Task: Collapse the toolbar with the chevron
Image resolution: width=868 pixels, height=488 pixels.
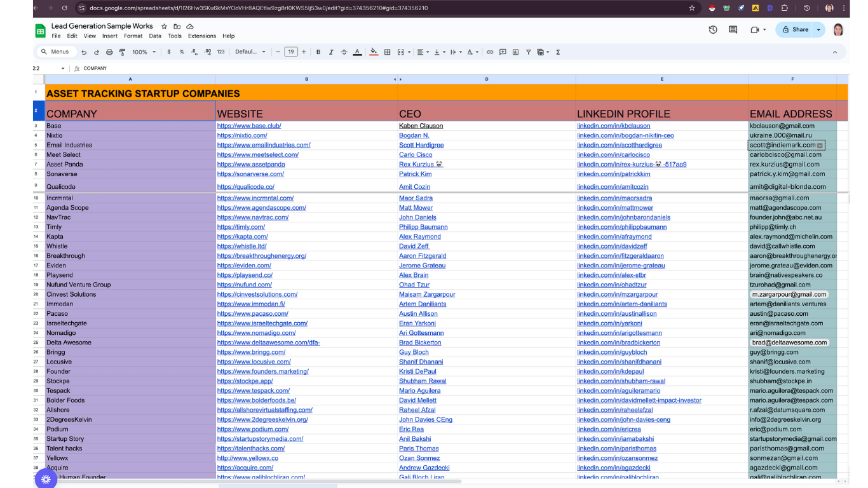Action: (835, 52)
